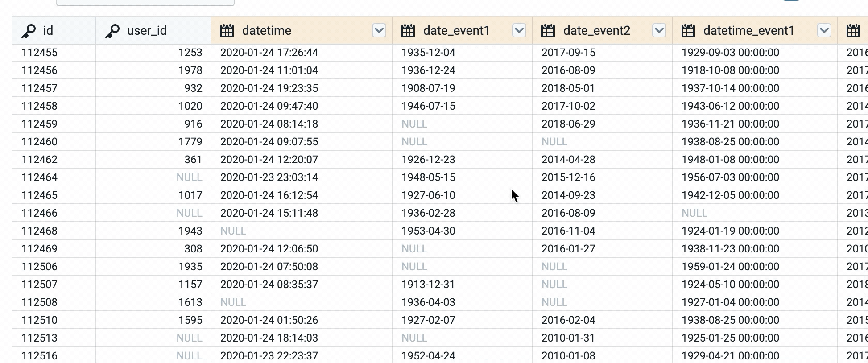Select date_event2 cell 2017-09-15
The height and width of the screenshot is (363, 868).
tap(602, 53)
